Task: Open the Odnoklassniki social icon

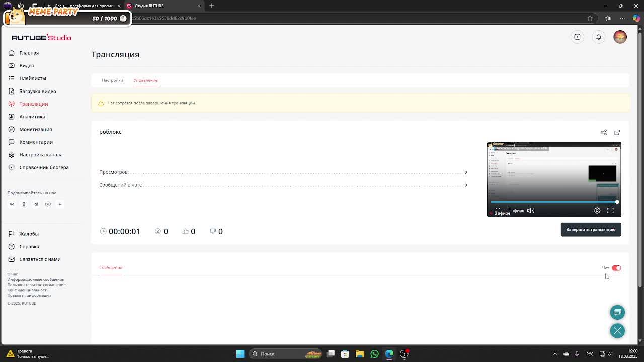Action: (24, 204)
